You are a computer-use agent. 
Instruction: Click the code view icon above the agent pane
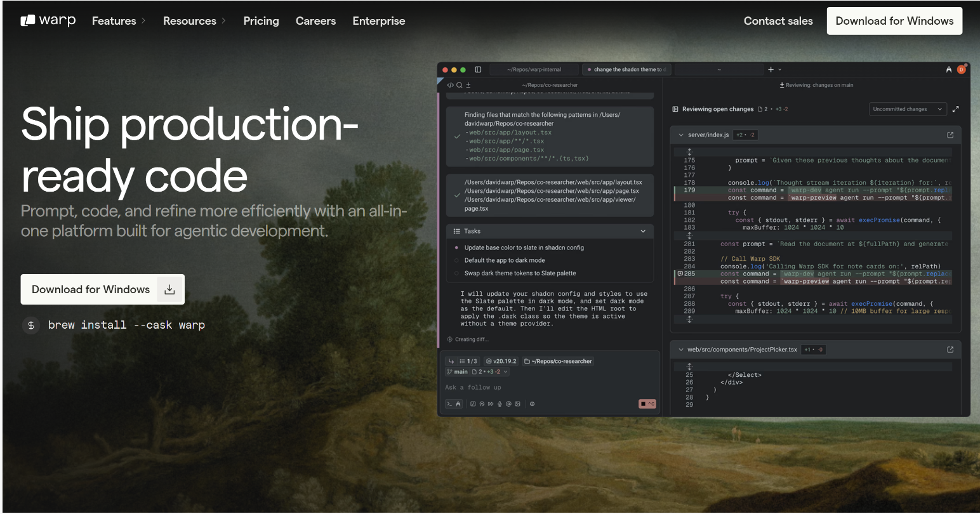(450, 85)
